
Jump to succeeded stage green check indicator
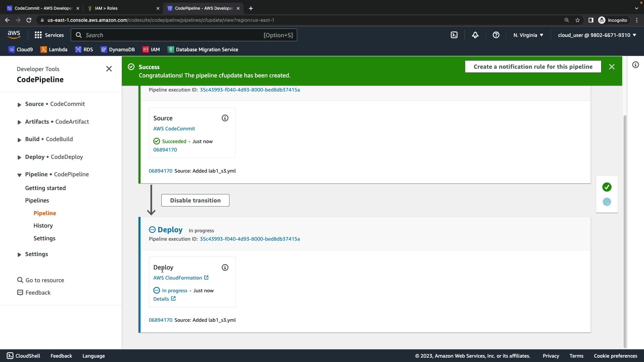pos(606,187)
